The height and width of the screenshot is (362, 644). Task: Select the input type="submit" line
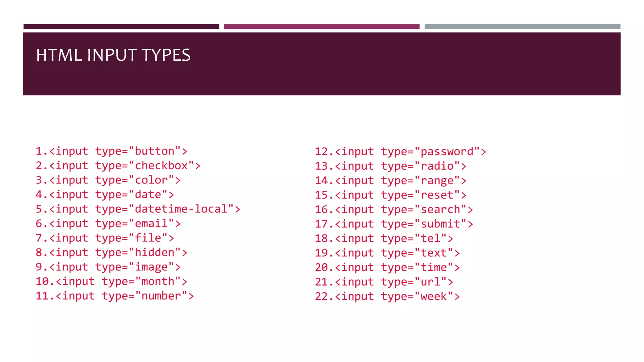tap(394, 224)
